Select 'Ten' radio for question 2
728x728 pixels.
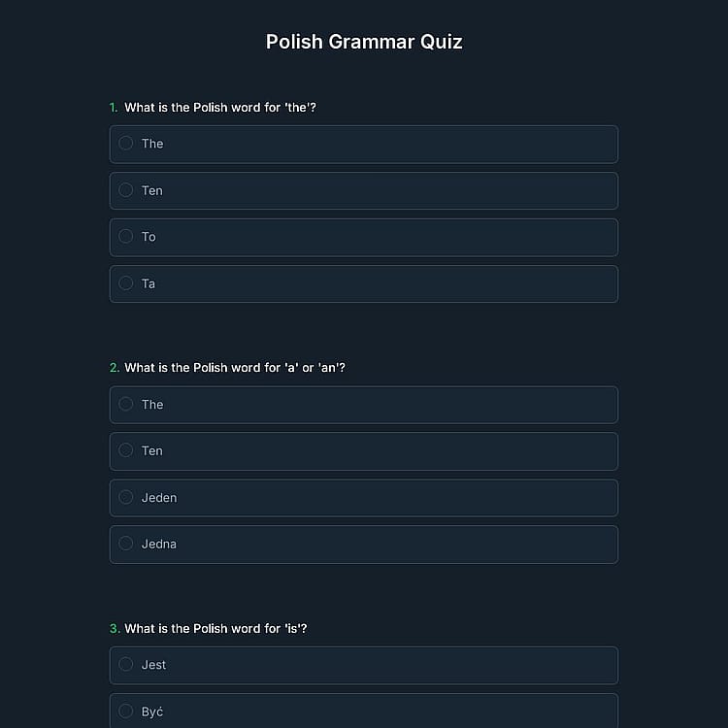(126, 450)
